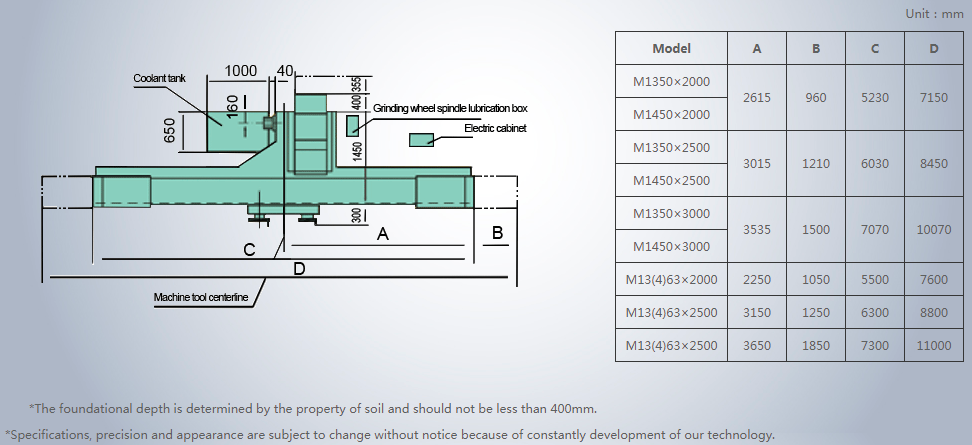Click the foundational depth footnote text
The width and height of the screenshot is (972, 445).
click(313, 408)
